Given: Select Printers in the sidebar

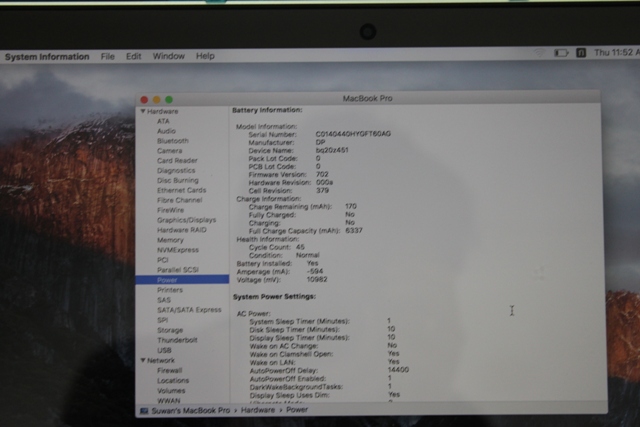Looking at the screenshot, I should 170,290.
